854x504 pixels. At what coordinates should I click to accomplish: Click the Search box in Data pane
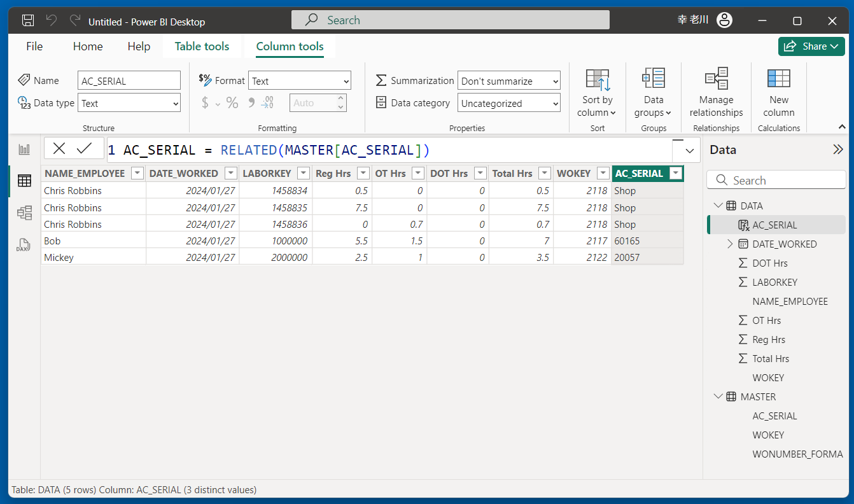click(x=776, y=180)
